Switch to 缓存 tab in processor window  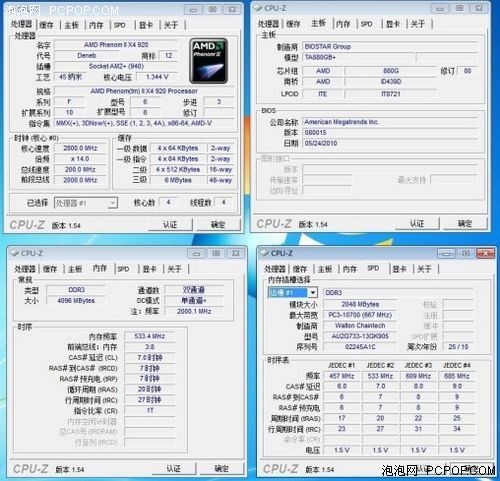46,25
